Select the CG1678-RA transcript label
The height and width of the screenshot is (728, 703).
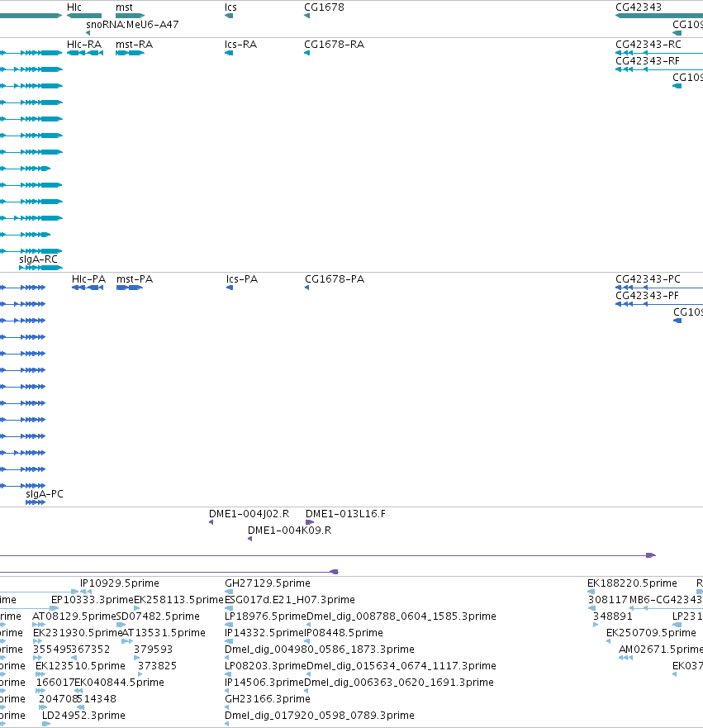(334, 45)
